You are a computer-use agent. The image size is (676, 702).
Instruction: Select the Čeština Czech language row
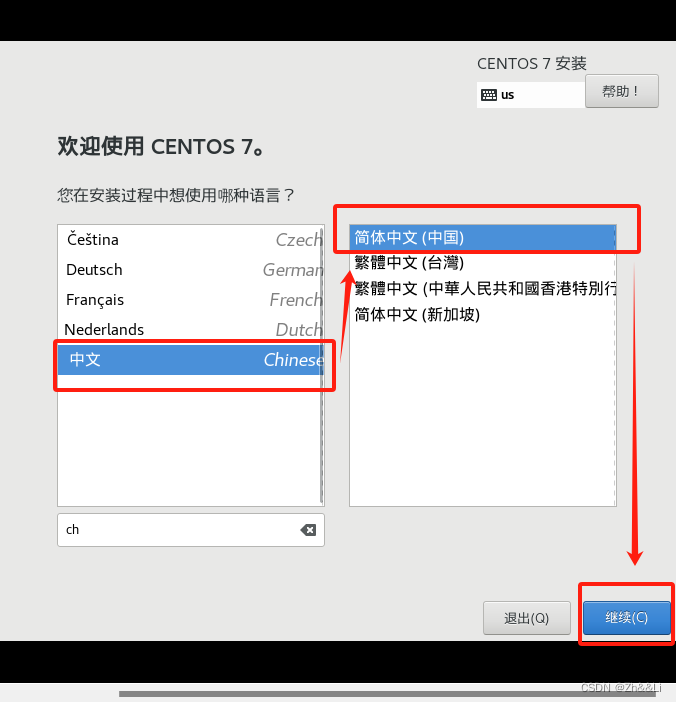pos(189,240)
